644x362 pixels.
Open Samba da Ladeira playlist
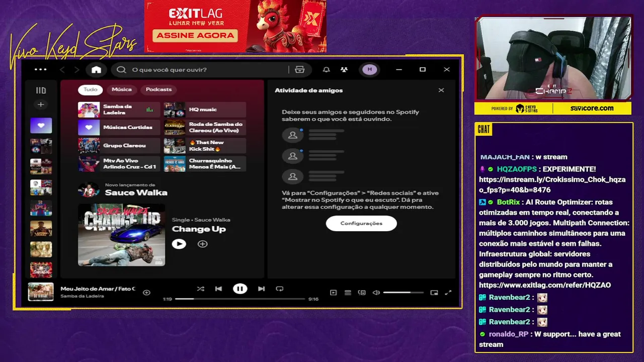click(119, 110)
